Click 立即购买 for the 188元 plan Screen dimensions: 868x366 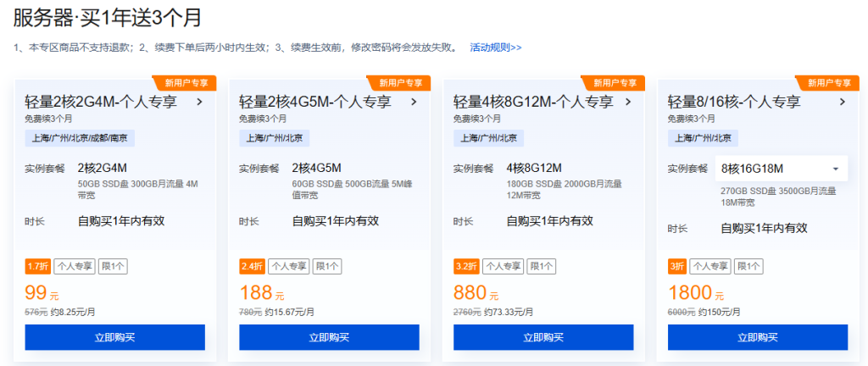[x=330, y=337]
